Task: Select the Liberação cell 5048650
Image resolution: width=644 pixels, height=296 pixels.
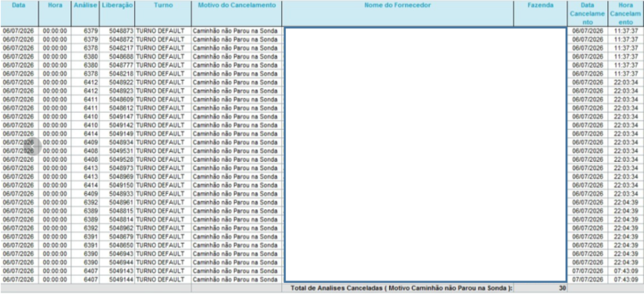Action: tap(117, 245)
